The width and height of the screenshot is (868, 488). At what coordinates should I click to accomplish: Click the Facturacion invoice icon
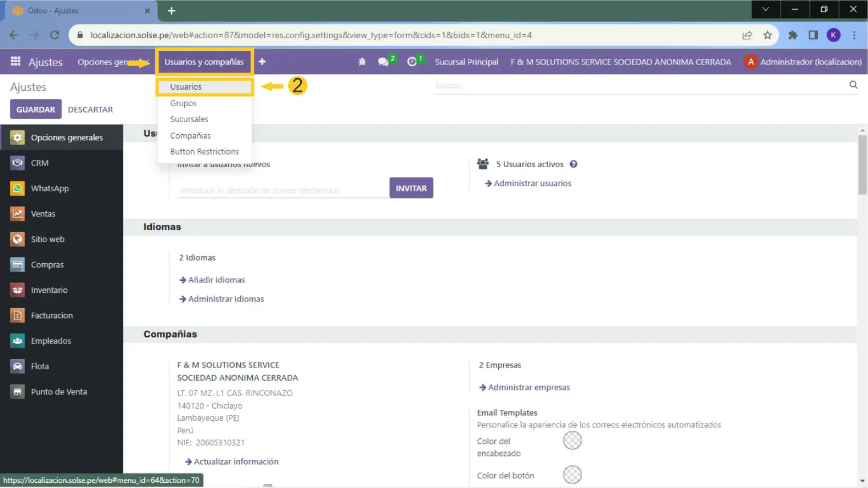click(x=18, y=315)
